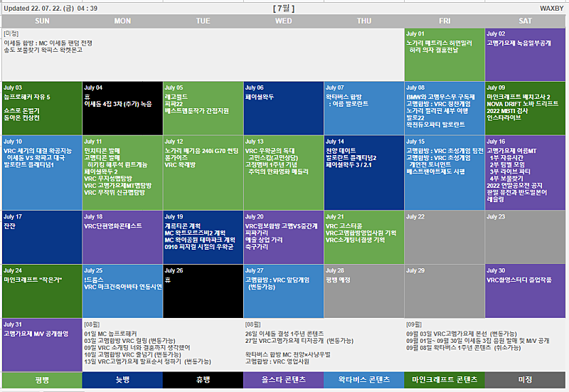
Task: Click the July 21 date label
Action: (x=334, y=217)
